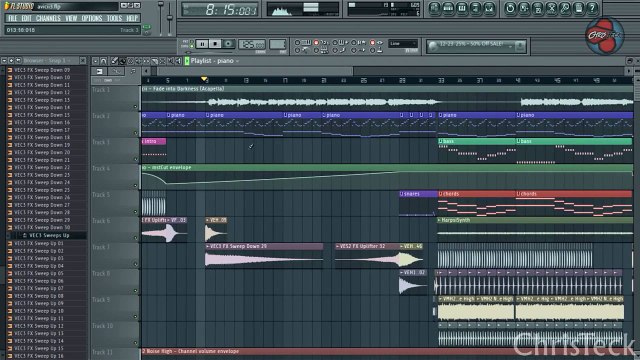Click the main volume slider knob
The width and height of the screenshot is (640, 360).
(x=161, y=4)
